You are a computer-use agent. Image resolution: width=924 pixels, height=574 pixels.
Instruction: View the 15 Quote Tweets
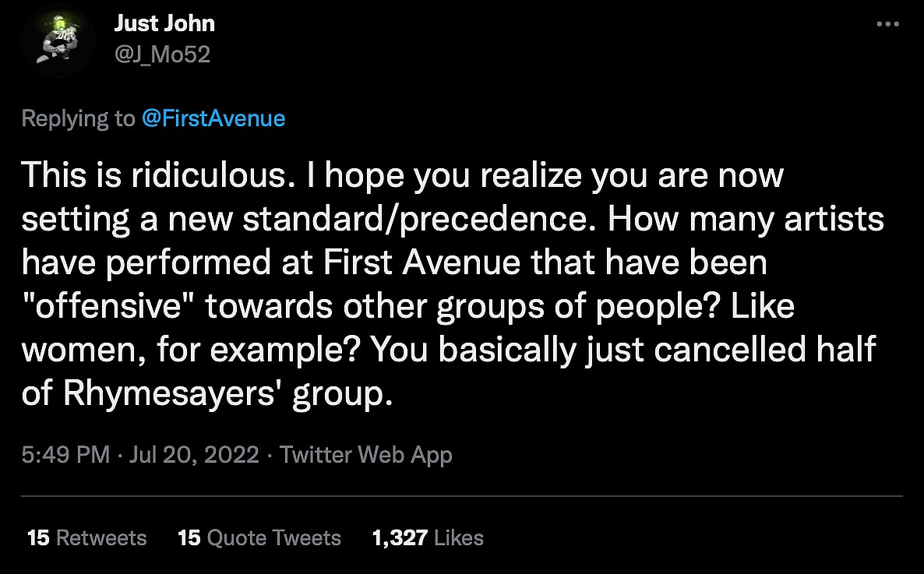259,537
